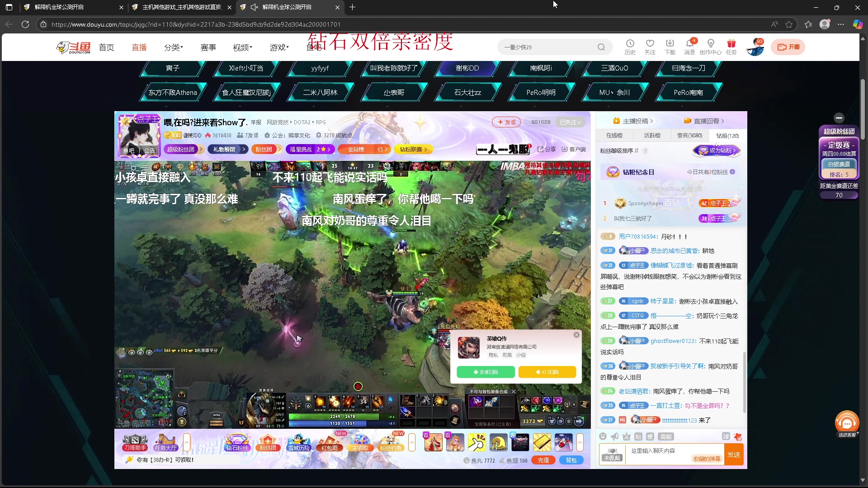Click the 充值 recharge button
The image size is (868, 488).
543,460
